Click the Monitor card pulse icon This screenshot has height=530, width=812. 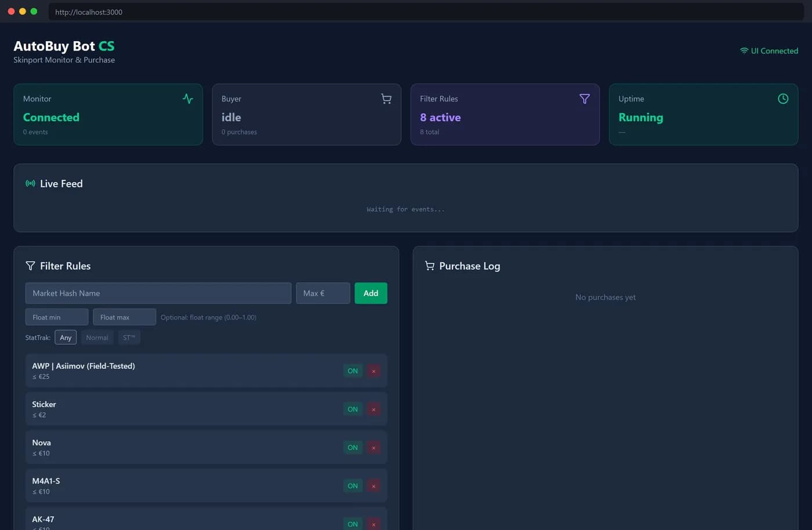[x=188, y=99]
